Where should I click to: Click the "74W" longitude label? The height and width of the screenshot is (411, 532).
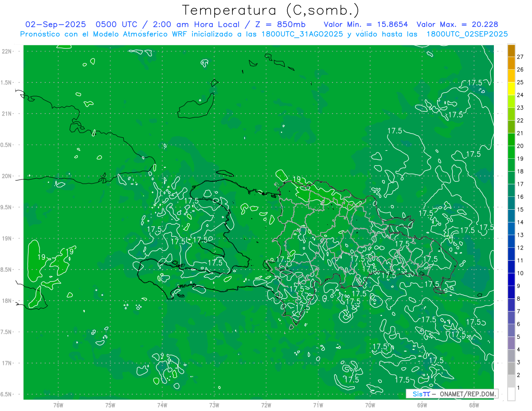[x=162, y=405]
